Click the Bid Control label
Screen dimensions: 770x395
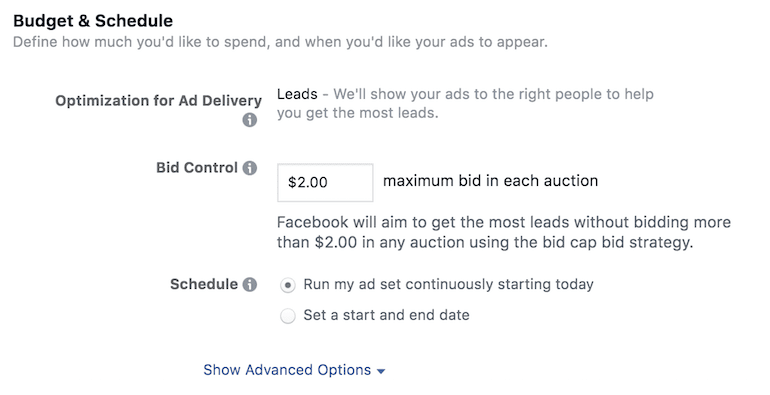coord(197,168)
